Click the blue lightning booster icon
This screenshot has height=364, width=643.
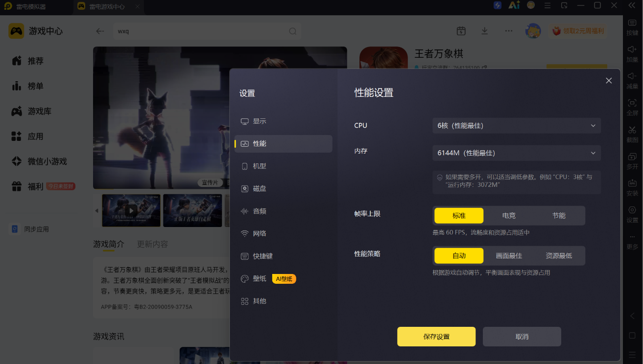tap(498, 5)
